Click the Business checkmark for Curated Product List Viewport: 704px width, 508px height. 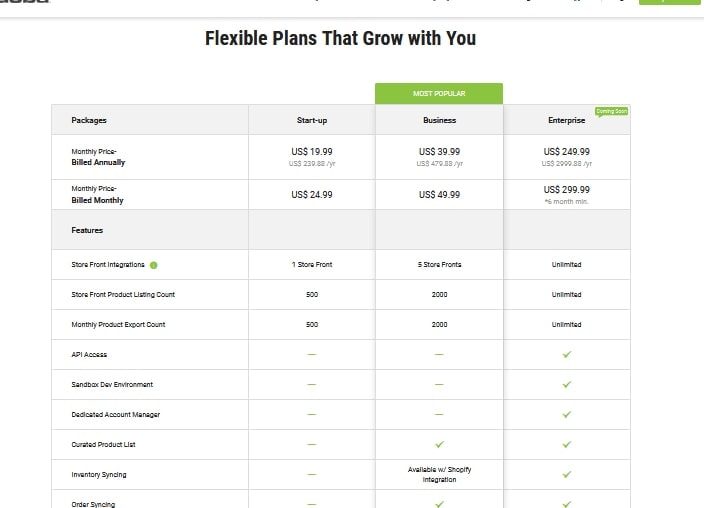pos(439,444)
